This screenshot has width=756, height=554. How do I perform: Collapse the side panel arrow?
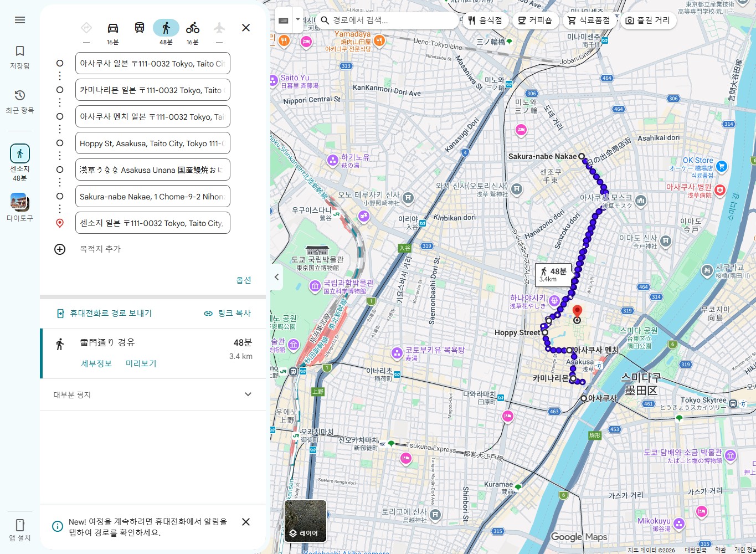[x=277, y=277]
